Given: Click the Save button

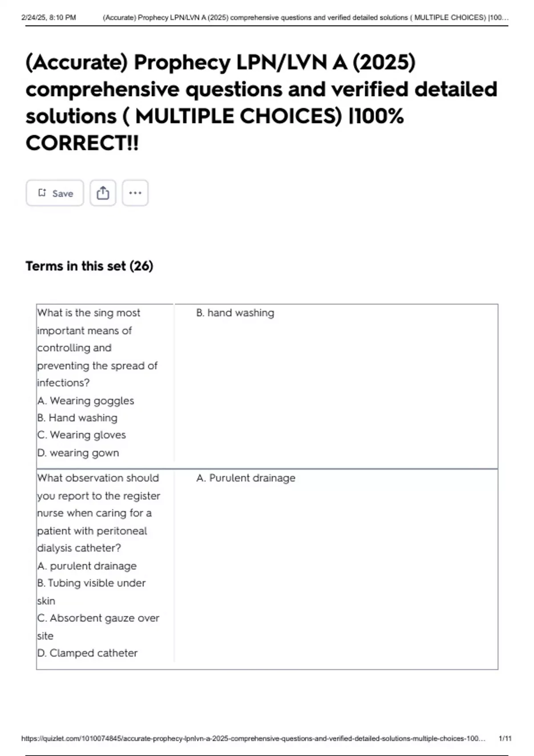Looking at the screenshot, I should coord(55,193).
